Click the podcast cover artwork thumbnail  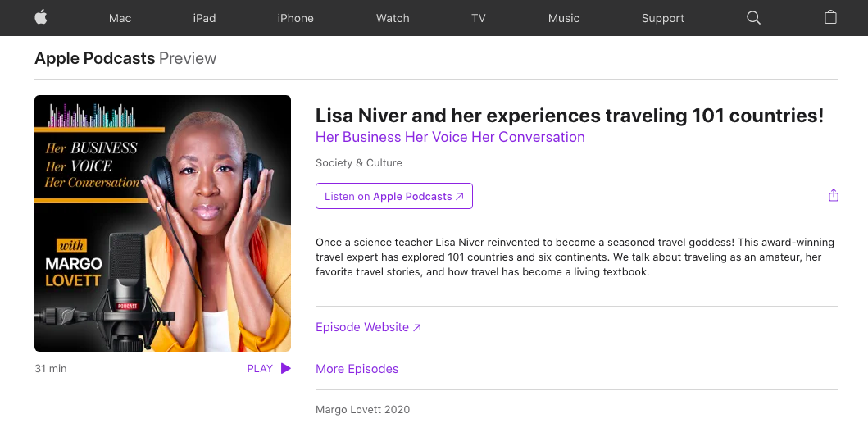pos(163,223)
